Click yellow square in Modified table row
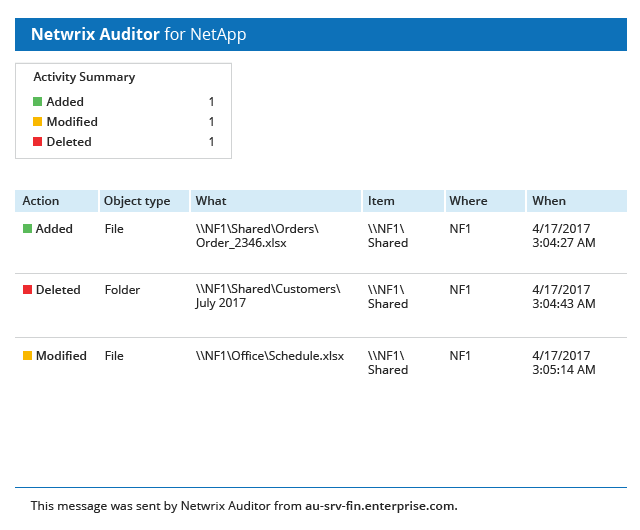Viewport: 640px width, 530px height. click(27, 355)
